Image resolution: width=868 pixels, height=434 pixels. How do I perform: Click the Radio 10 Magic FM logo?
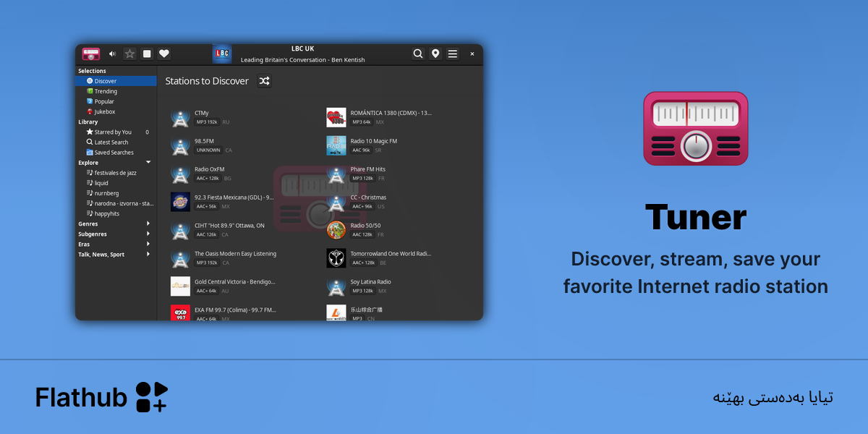336,145
